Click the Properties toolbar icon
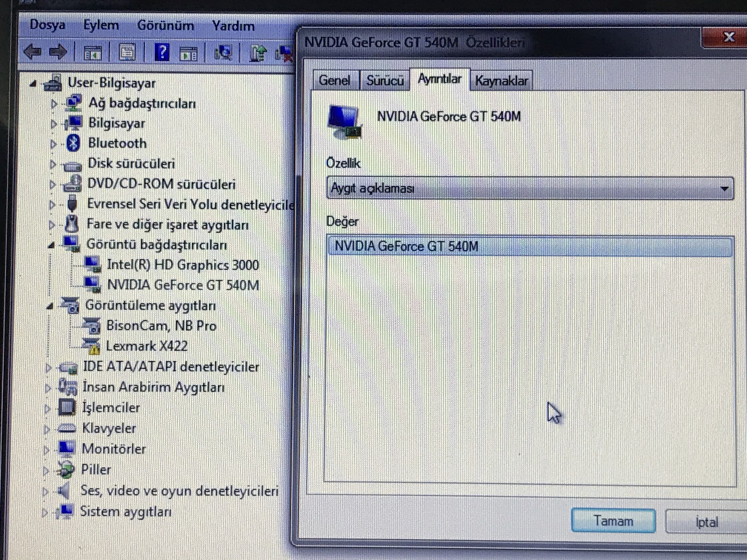The image size is (747, 560). point(127,53)
